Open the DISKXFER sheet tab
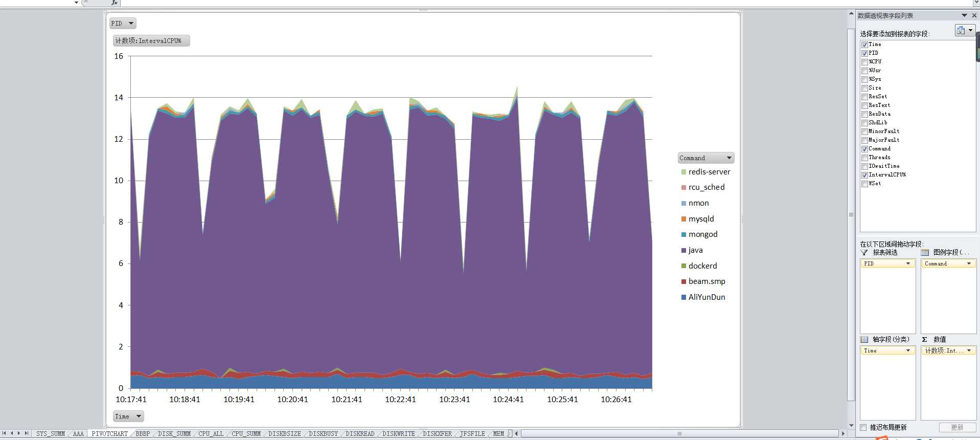 [437, 434]
